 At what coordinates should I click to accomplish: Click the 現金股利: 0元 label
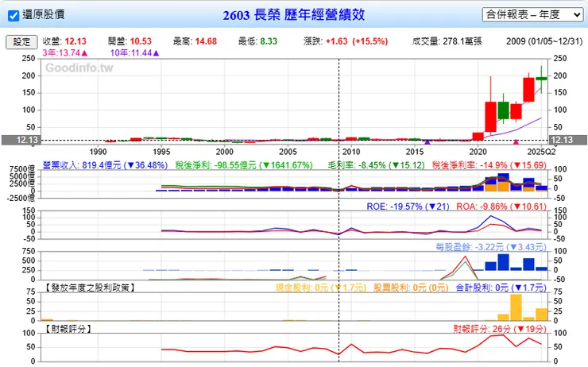(x=321, y=288)
